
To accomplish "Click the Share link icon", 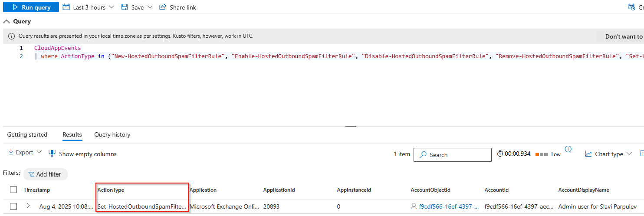I will coord(163,7).
